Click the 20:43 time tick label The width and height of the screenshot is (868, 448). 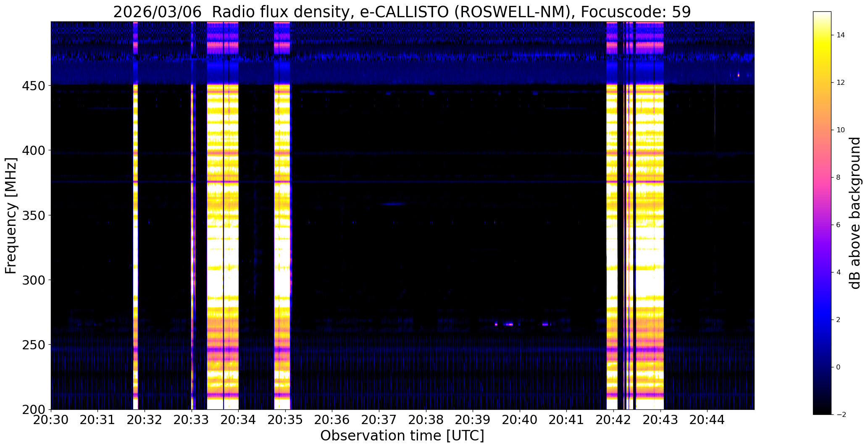[660, 419]
